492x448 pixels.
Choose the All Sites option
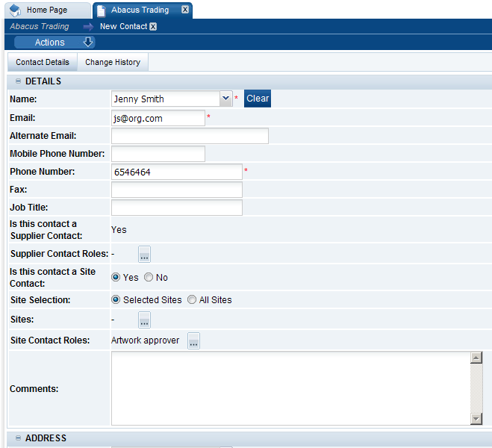192,300
